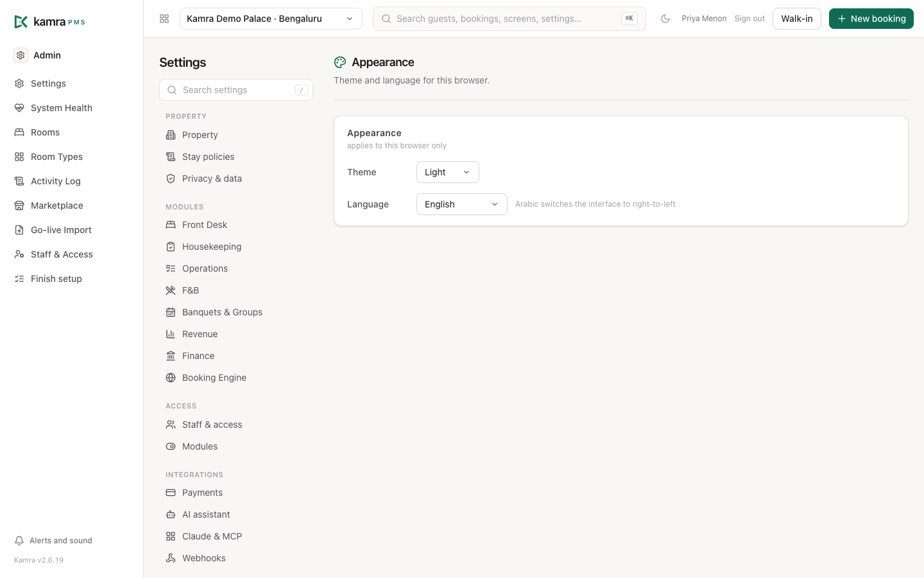Click the Settings gear icon in sidebar
This screenshot has height=578, width=924.
(x=19, y=83)
